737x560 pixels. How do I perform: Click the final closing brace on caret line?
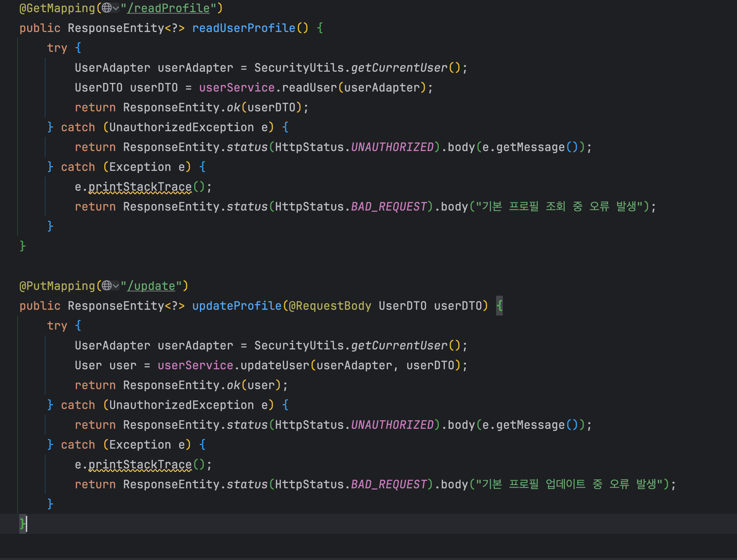coord(22,524)
